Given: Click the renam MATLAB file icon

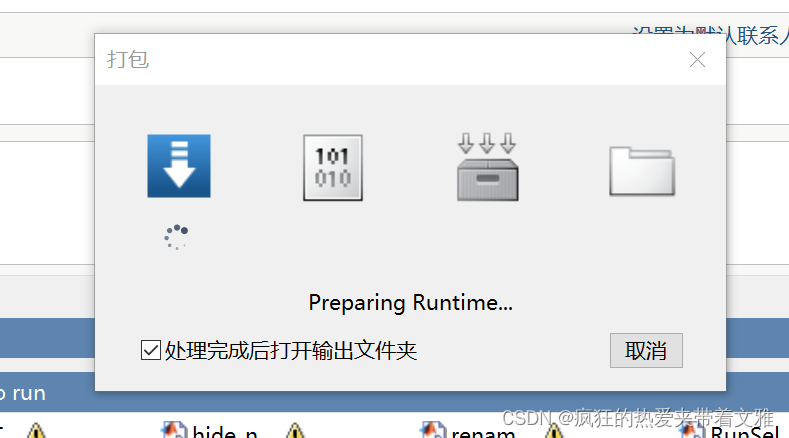Looking at the screenshot, I should pos(433,431).
